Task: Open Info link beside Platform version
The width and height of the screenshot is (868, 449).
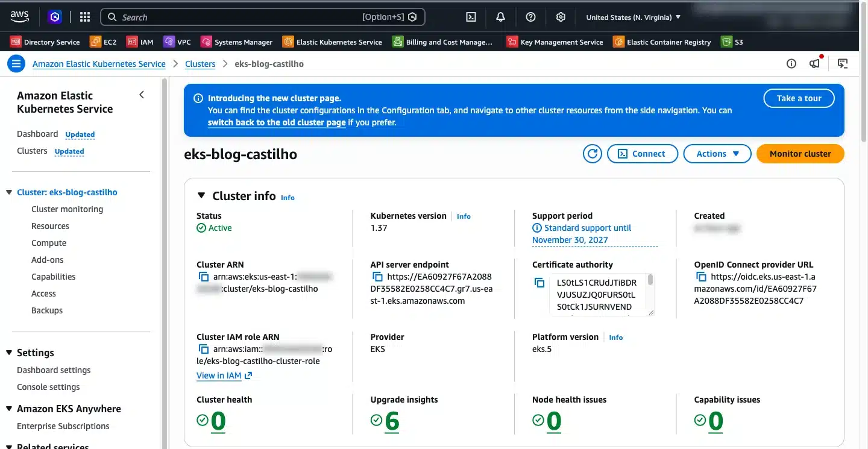Action: point(615,338)
